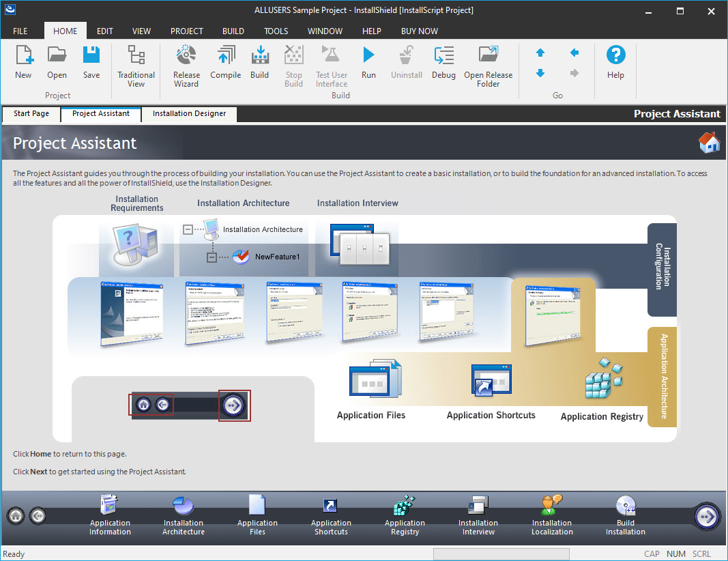Run the installation with Run icon
This screenshot has width=728, height=561.
[368, 55]
